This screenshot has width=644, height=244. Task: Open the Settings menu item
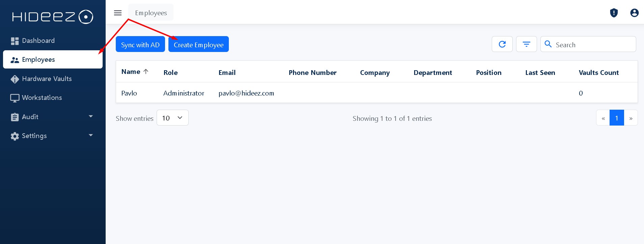[x=53, y=136]
